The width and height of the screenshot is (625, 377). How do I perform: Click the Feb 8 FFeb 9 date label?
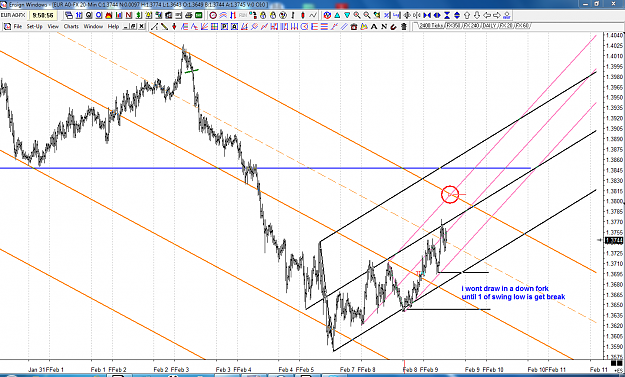420,369
